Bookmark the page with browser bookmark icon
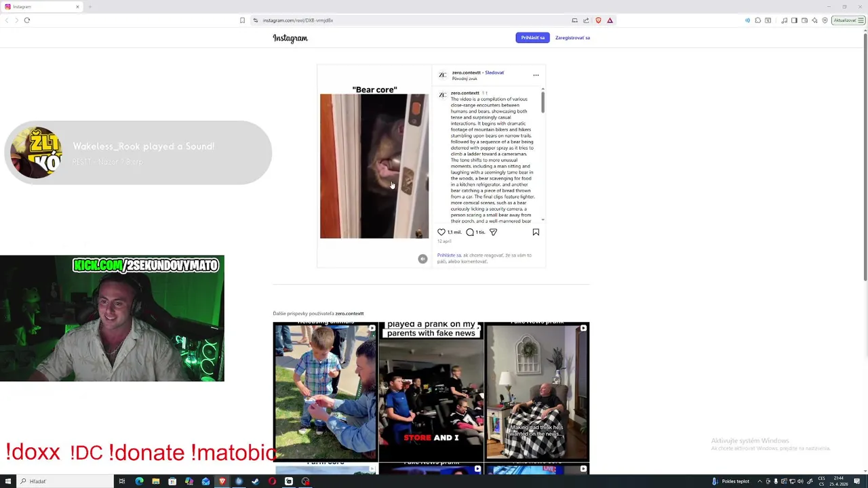 coord(242,20)
